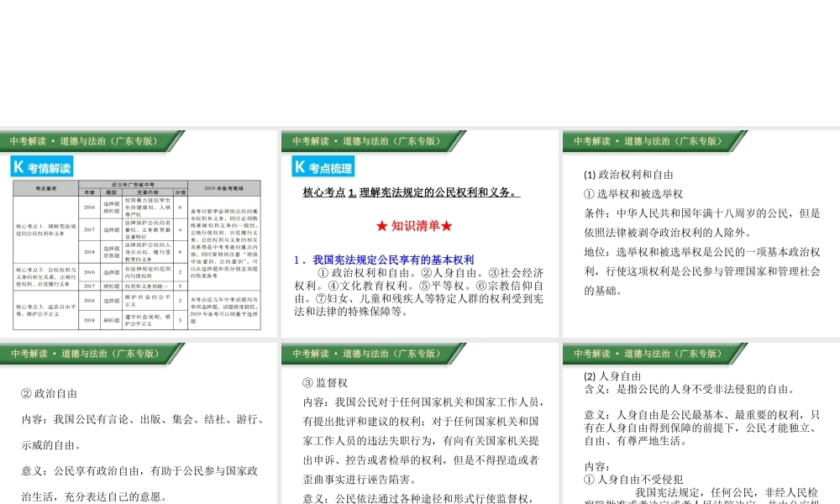The image size is (840, 504).
Task: Click the 考点要求 table header cell
Action: point(45,188)
